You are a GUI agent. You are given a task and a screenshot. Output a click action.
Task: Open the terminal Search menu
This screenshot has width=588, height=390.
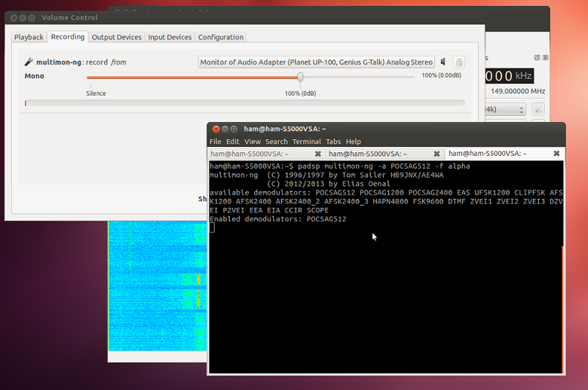point(276,142)
